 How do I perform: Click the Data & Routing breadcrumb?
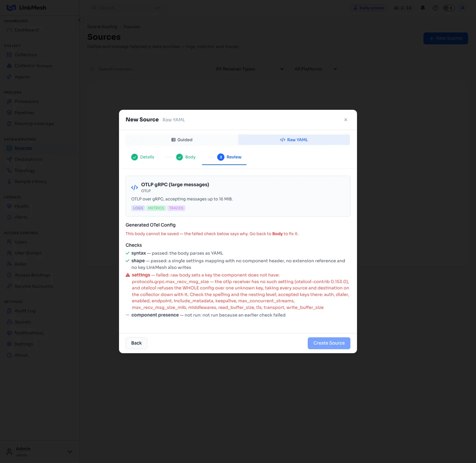pos(102,27)
